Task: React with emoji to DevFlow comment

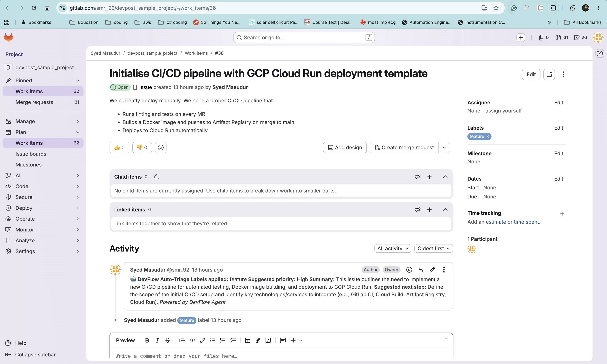Action: pos(409,270)
